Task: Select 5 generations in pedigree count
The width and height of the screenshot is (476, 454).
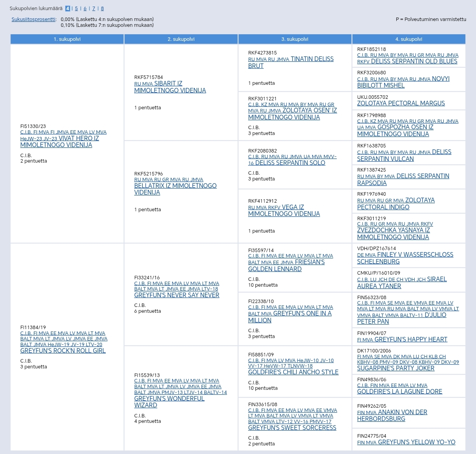Action: point(76,9)
